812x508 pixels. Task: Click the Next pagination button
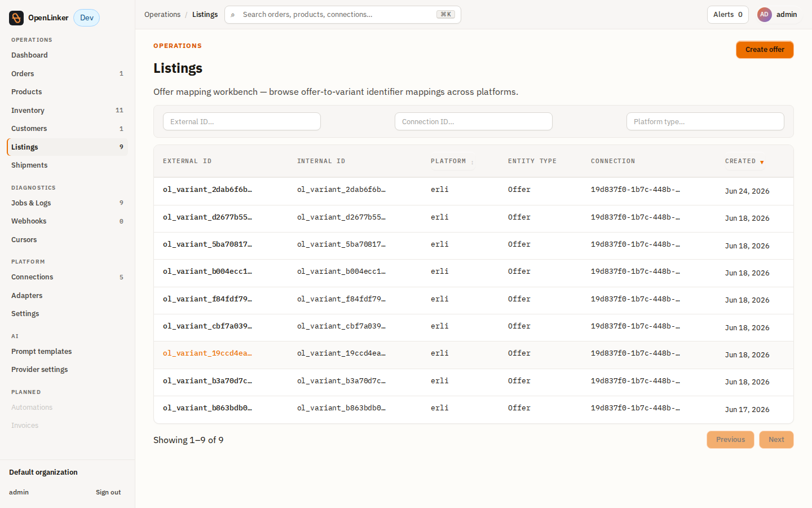coord(776,440)
